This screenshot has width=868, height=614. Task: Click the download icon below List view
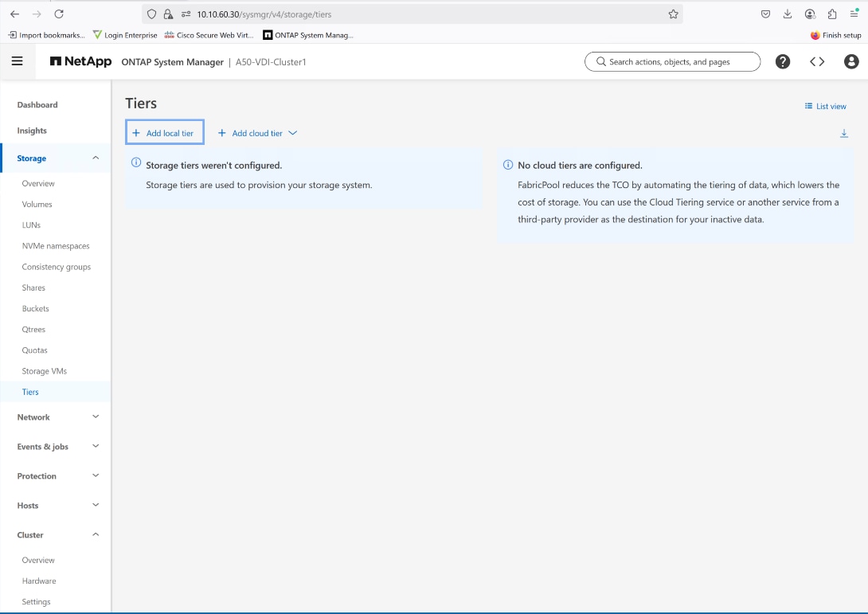tap(843, 134)
